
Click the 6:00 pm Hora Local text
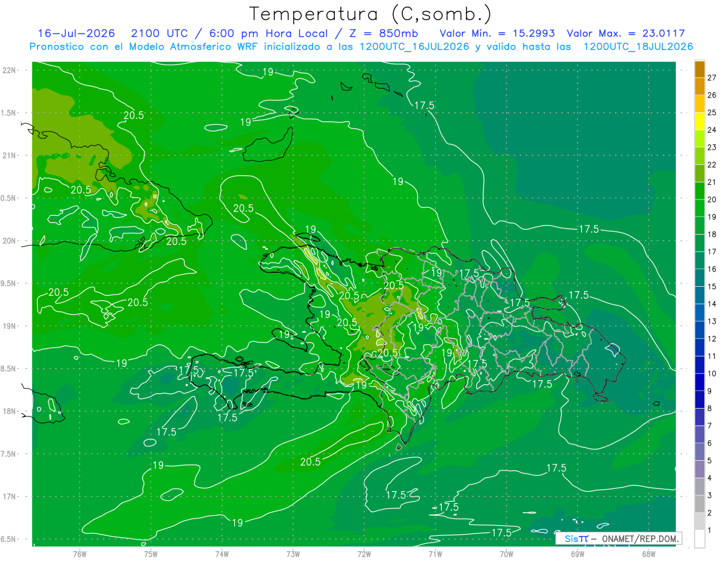coord(269,33)
